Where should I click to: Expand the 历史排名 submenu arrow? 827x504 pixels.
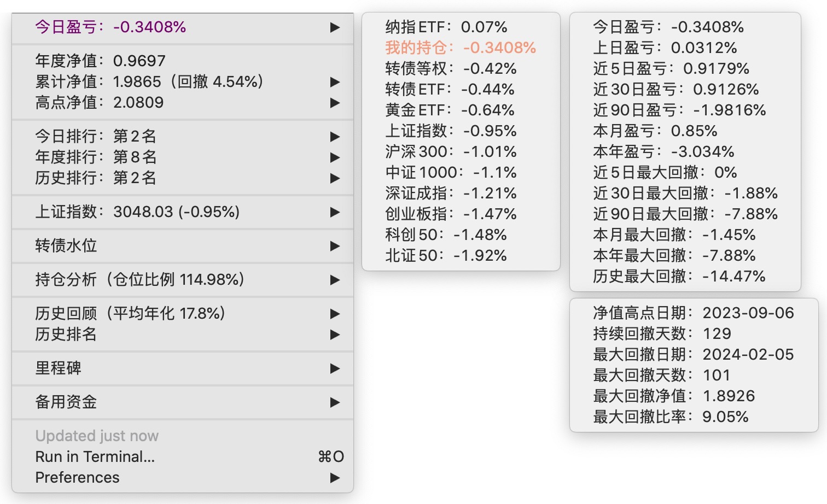pyautogui.click(x=335, y=335)
